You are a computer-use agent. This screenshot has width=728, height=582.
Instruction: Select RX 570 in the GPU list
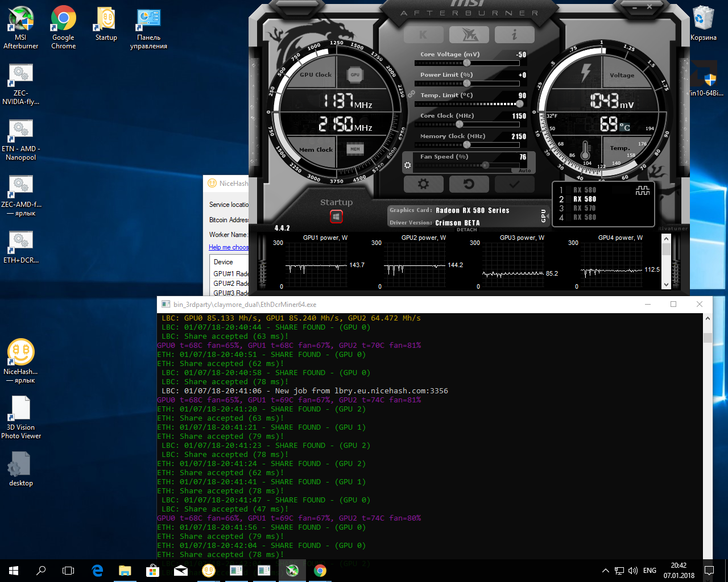pos(584,209)
